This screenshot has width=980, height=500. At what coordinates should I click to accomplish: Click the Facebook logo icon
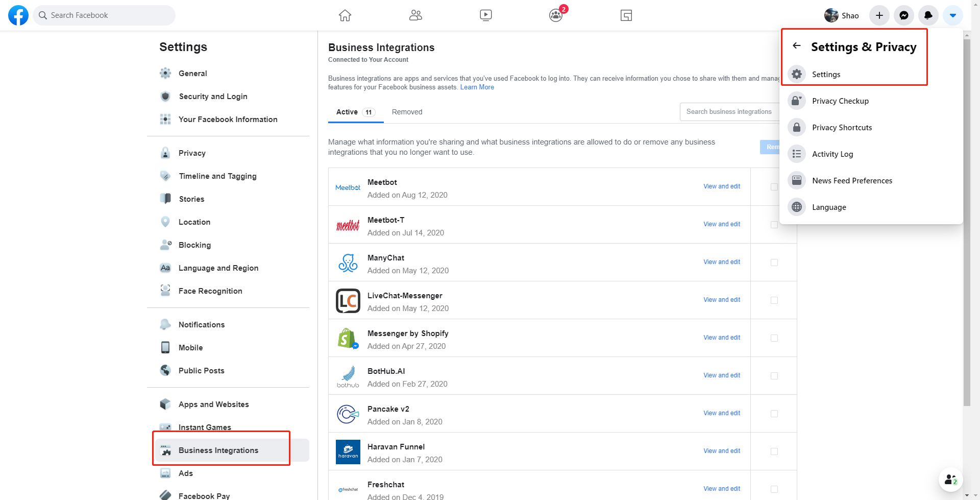point(18,15)
